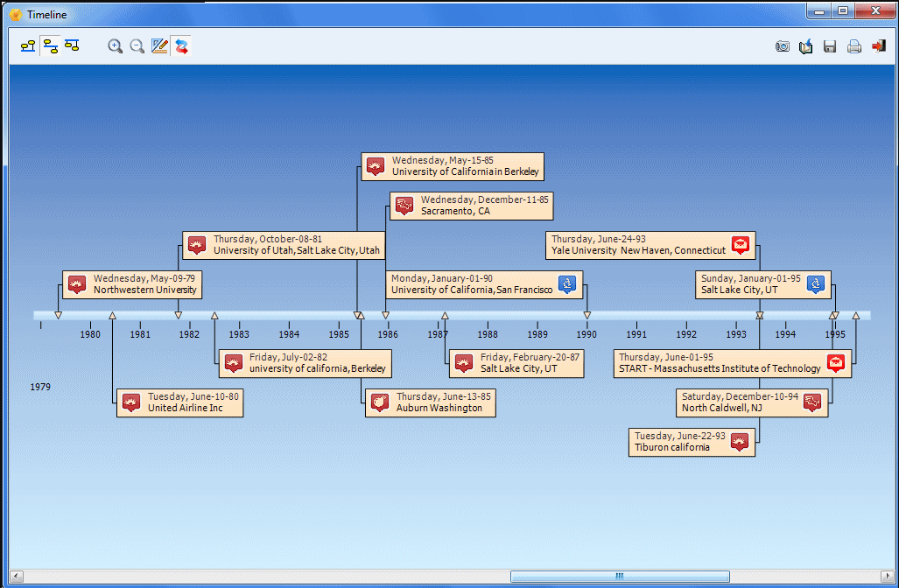Image resolution: width=899 pixels, height=588 pixels.
Task: Click the Yale University New Haven event
Action: (x=650, y=245)
